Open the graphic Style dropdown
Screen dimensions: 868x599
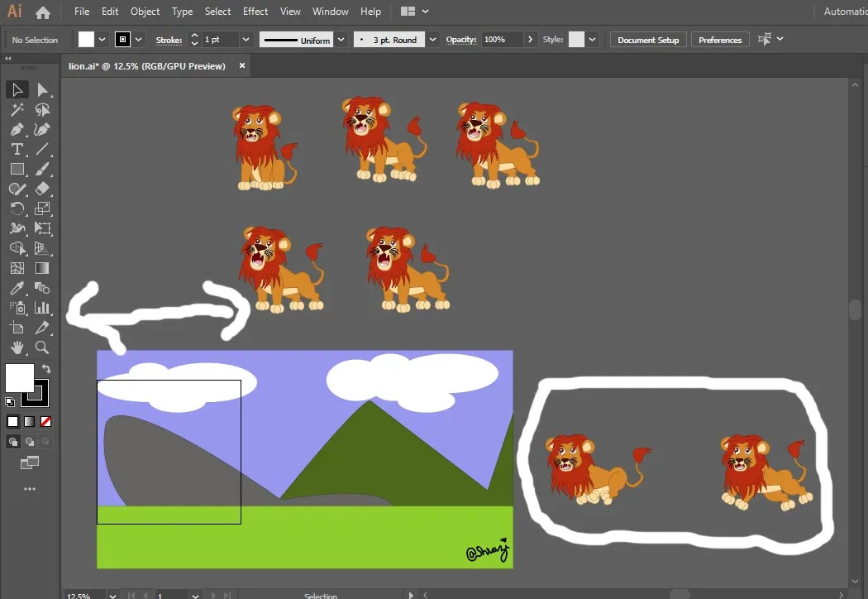593,40
